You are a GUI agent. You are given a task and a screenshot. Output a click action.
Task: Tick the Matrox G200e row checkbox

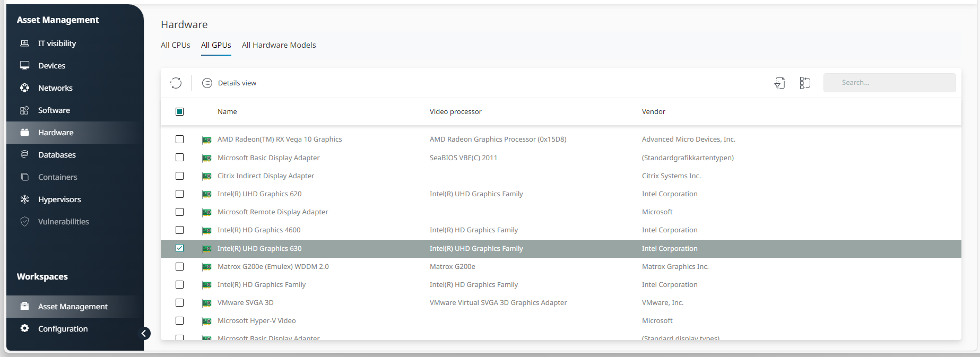179,266
